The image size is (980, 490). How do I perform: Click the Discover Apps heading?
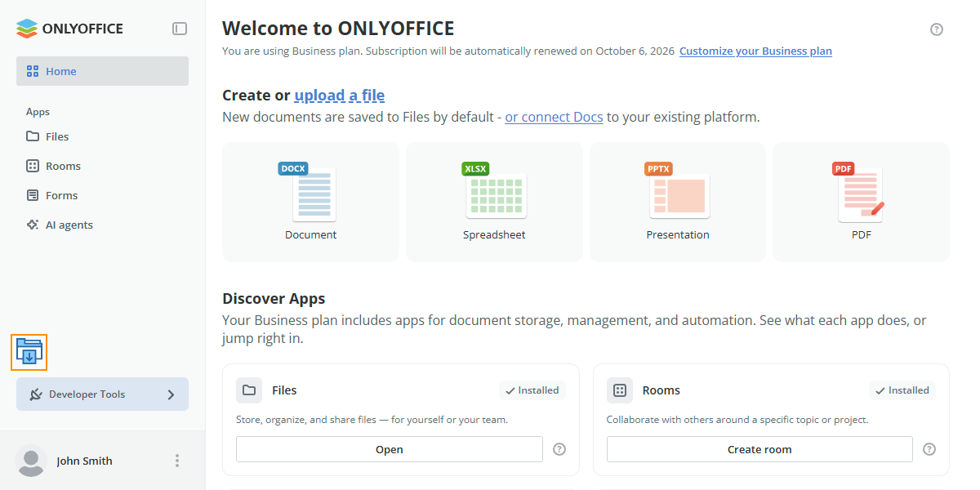click(x=274, y=298)
